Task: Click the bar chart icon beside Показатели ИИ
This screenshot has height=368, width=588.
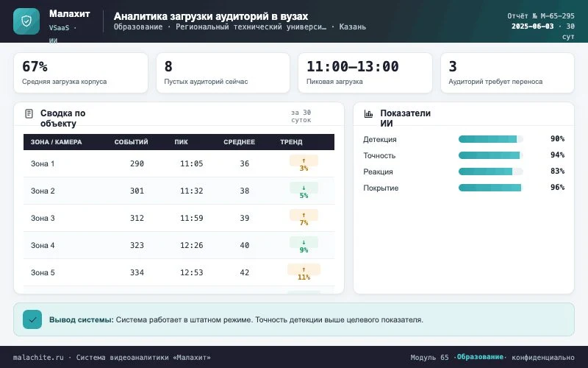Action: click(369, 113)
